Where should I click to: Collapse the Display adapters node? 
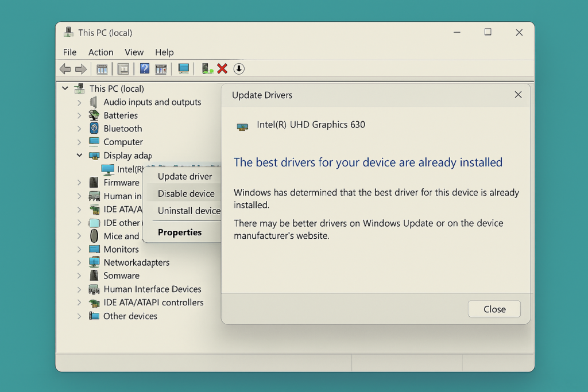pos(79,155)
